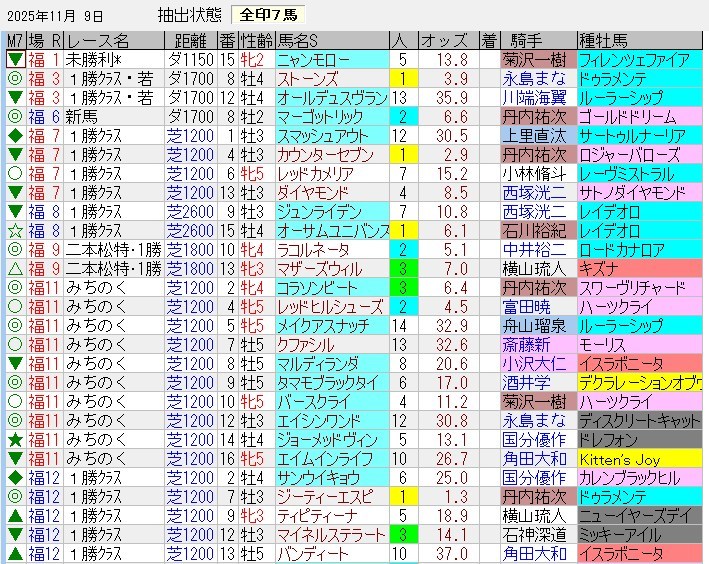Sort by the オッズ column header
This screenshot has height=564, width=709.
(442, 41)
